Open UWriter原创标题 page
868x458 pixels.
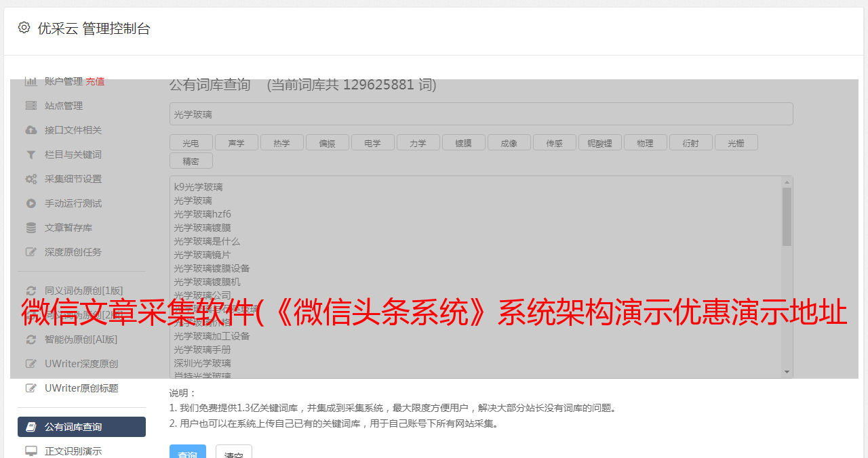pyautogui.click(x=81, y=388)
